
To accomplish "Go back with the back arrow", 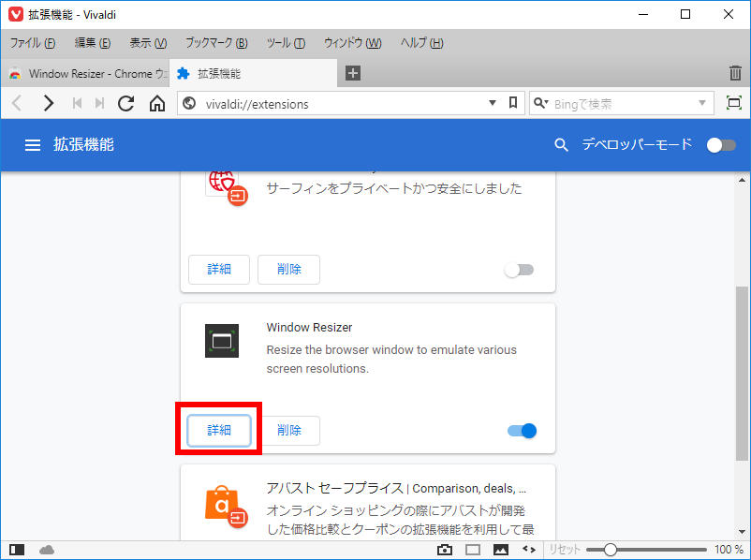I will click(x=17, y=103).
